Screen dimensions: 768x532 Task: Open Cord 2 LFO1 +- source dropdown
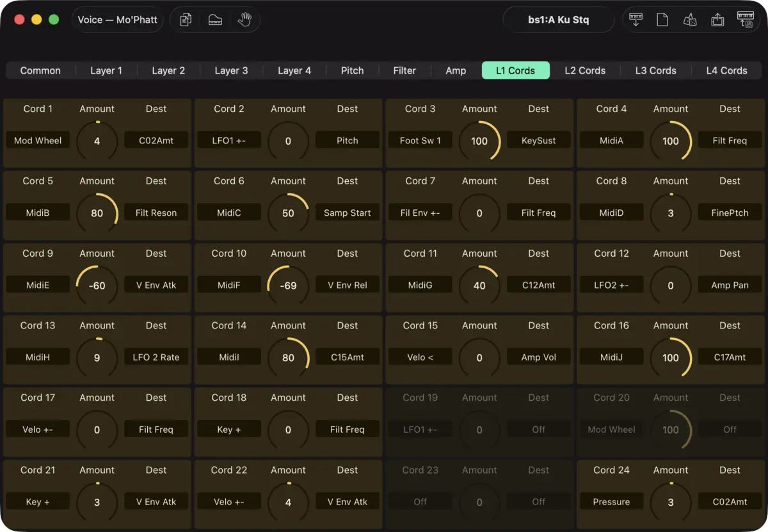pyautogui.click(x=229, y=140)
